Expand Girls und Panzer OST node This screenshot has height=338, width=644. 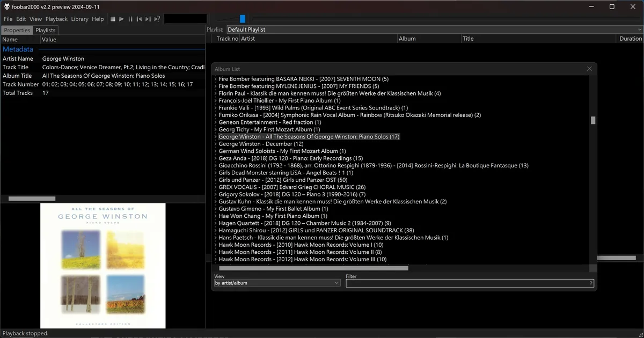click(x=216, y=180)
